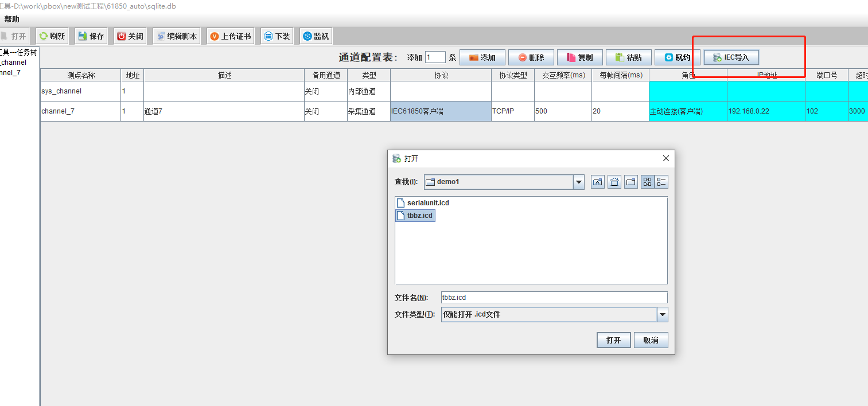
Task: Switch file dialog to list view
Action: pos(648,182)
